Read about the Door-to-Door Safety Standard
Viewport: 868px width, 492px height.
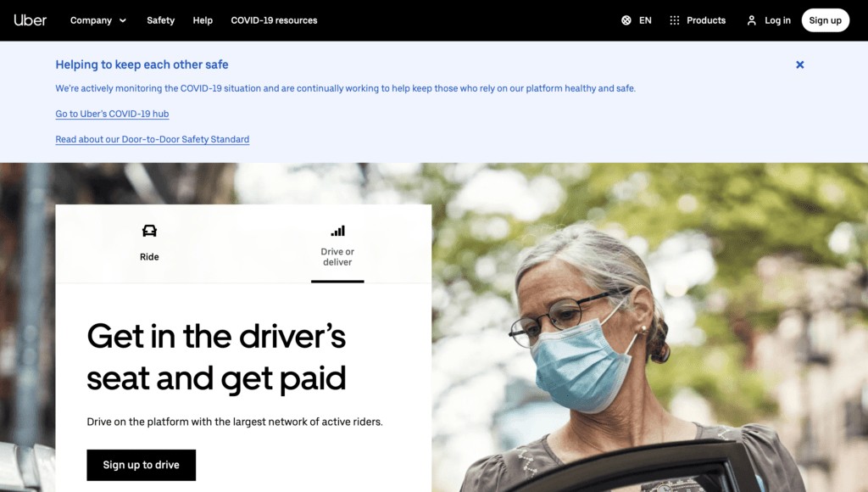coord(153,139)
